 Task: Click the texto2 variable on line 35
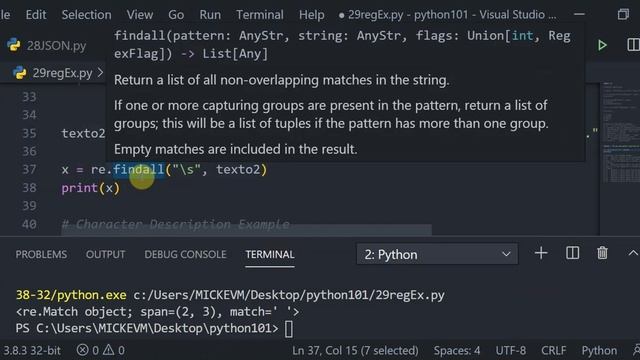pos(83,133)
